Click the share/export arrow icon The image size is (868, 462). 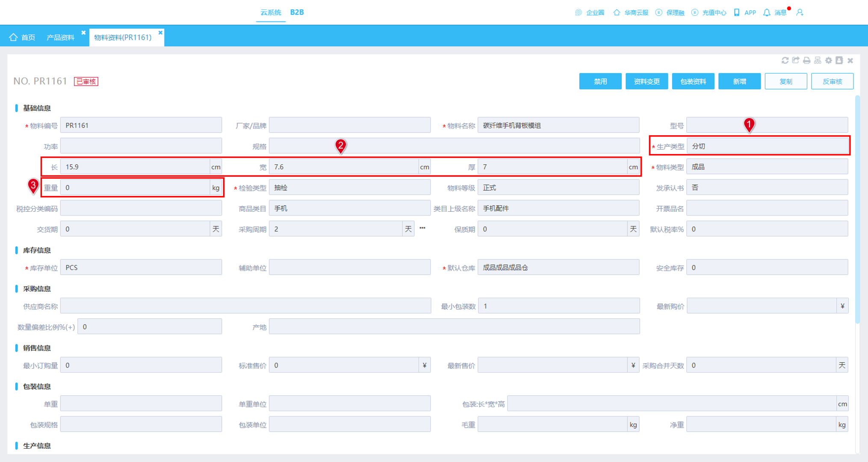tap(796, 60)
